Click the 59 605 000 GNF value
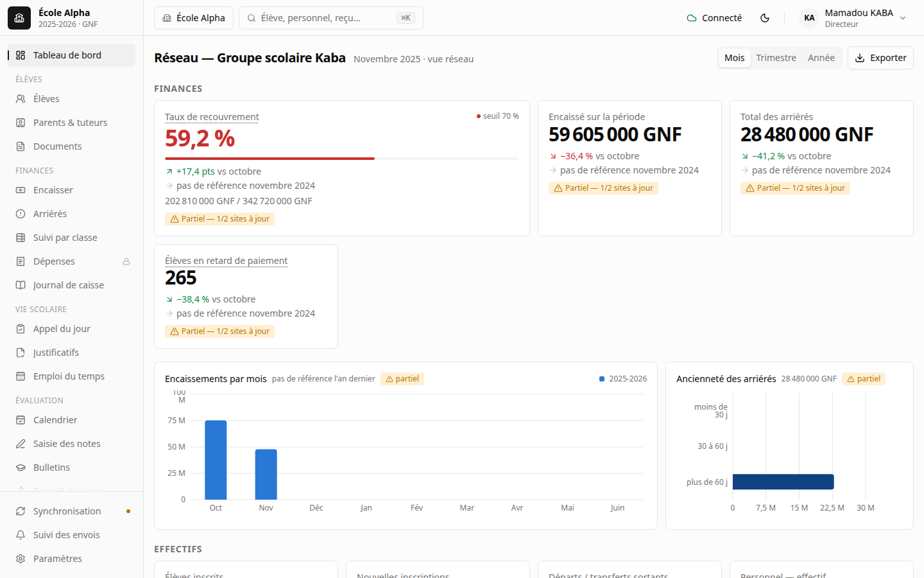924x578 pixels. pos(615,135)
